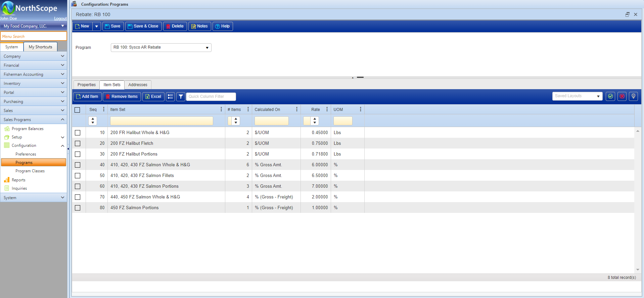Screen dimensions: 644x298
Task: Click the group/indent rows icon beside Excel
Action: [x=171, y=97]
